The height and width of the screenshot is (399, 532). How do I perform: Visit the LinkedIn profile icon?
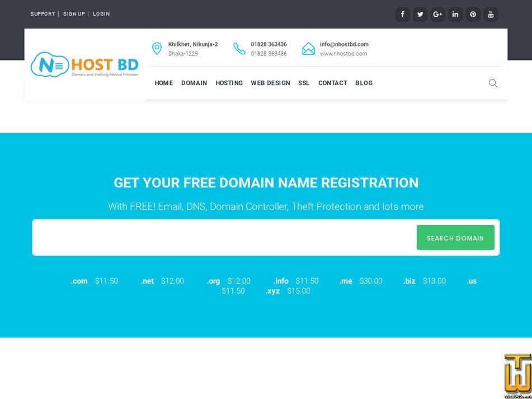455,14
